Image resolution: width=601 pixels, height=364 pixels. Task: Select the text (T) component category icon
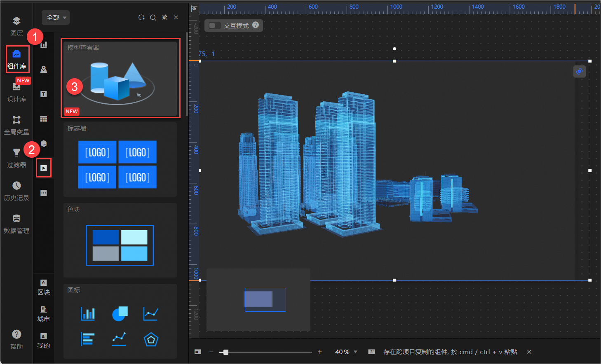click(x=43, y=94)
